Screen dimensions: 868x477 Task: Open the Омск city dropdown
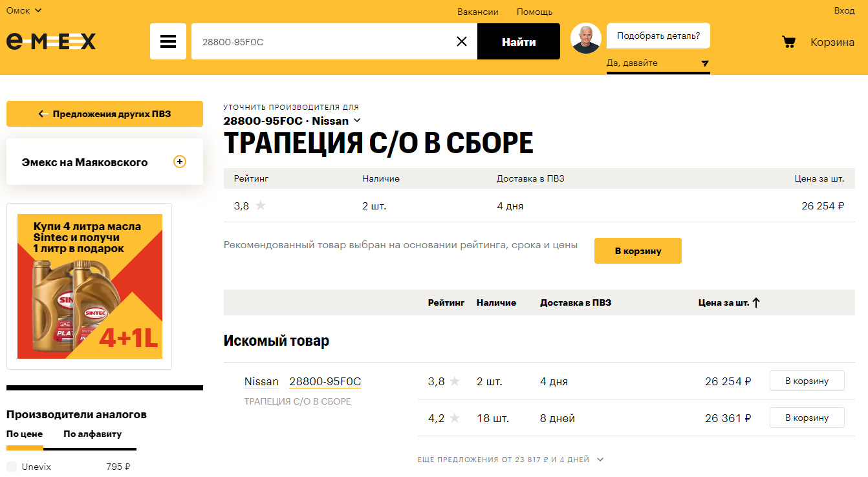coord(24,10)
